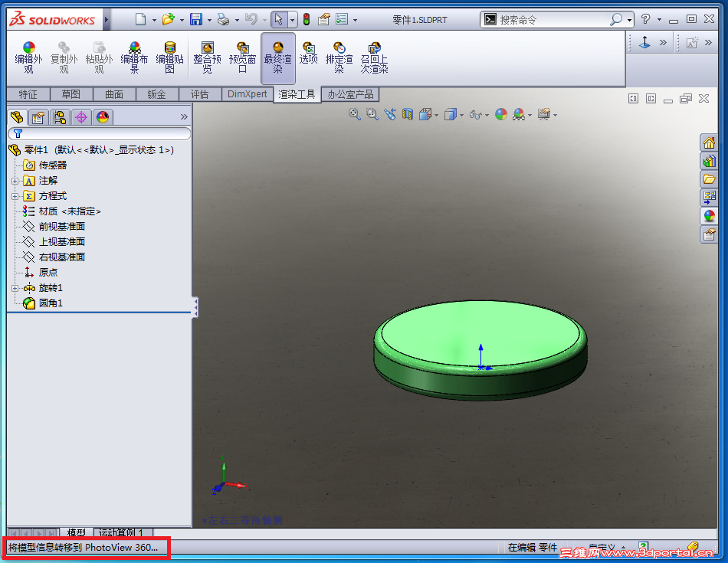The image size is (728, 563).
Task: Open the New document dropdown arrow
Action: click(154, 20)
